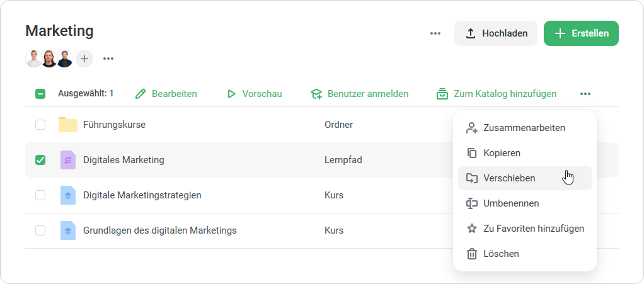644x284 pixels.
Task: Click the Vorschau play icon
Action: click(x=231, y=94)
